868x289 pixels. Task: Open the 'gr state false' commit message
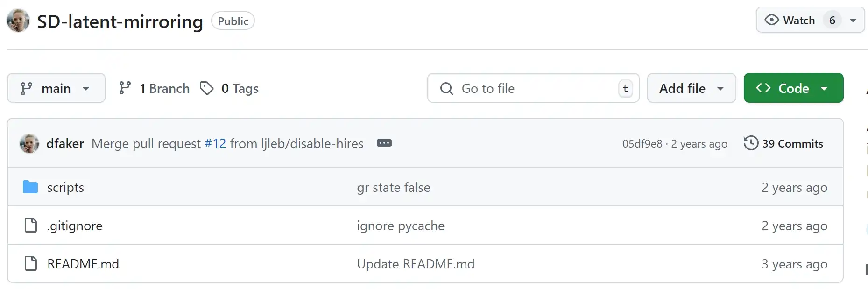394,187
